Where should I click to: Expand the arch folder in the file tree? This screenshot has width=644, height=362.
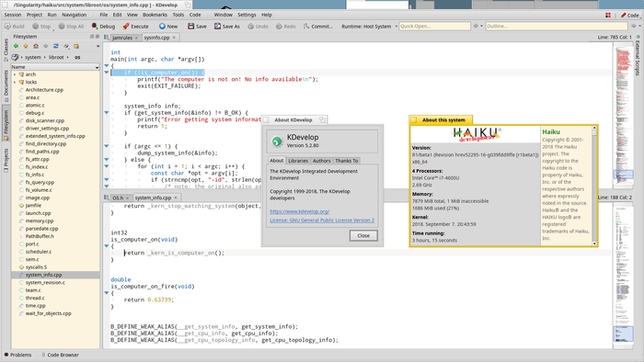tap(15, 74)
